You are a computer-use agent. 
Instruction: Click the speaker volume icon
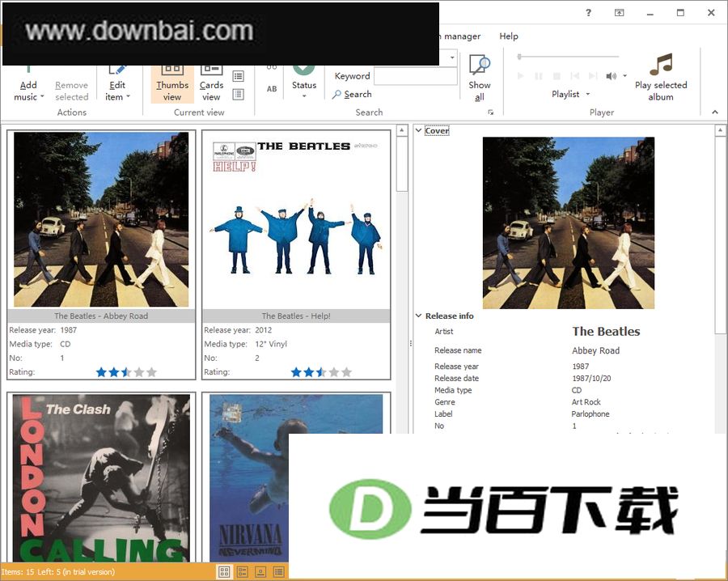pyautogui.click(x=612, y=76)
